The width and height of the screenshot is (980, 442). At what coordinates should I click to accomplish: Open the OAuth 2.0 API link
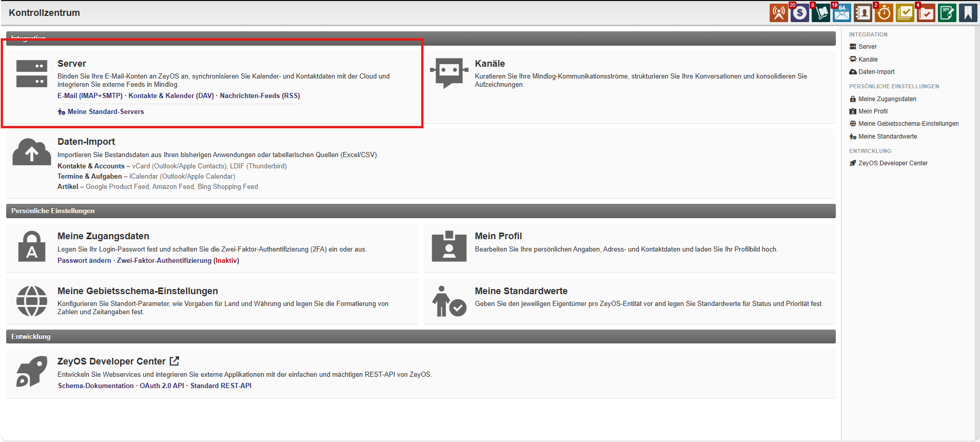click(x=162, y=386)
